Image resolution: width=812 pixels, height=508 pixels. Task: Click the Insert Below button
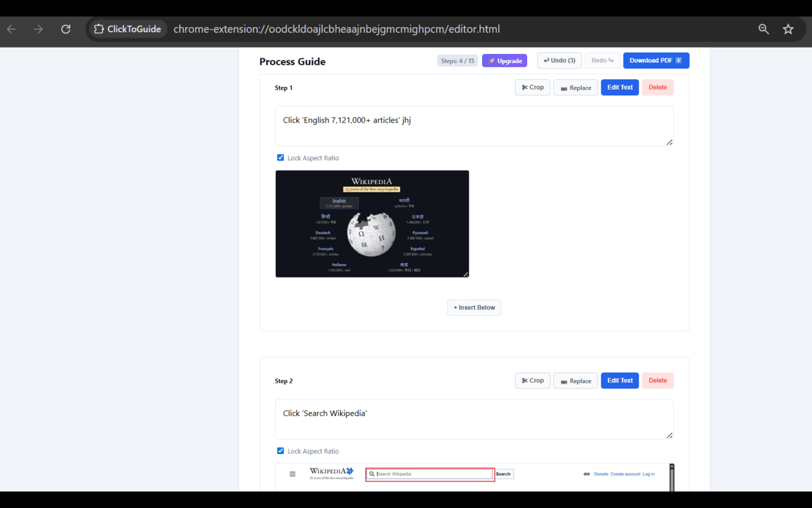tap(474, 307)
